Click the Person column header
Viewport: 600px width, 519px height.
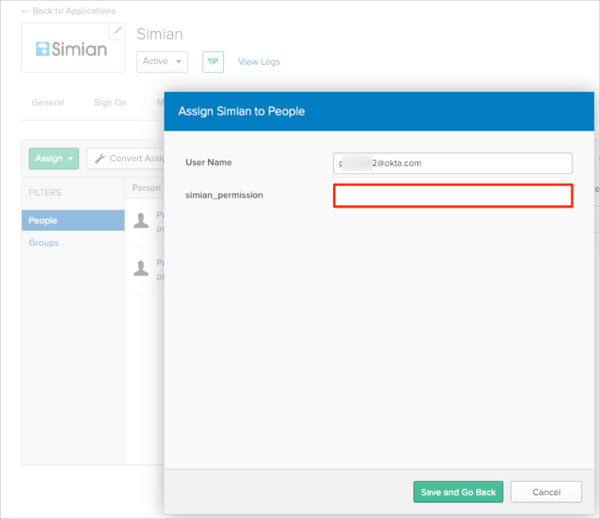(x=146, y=187)
